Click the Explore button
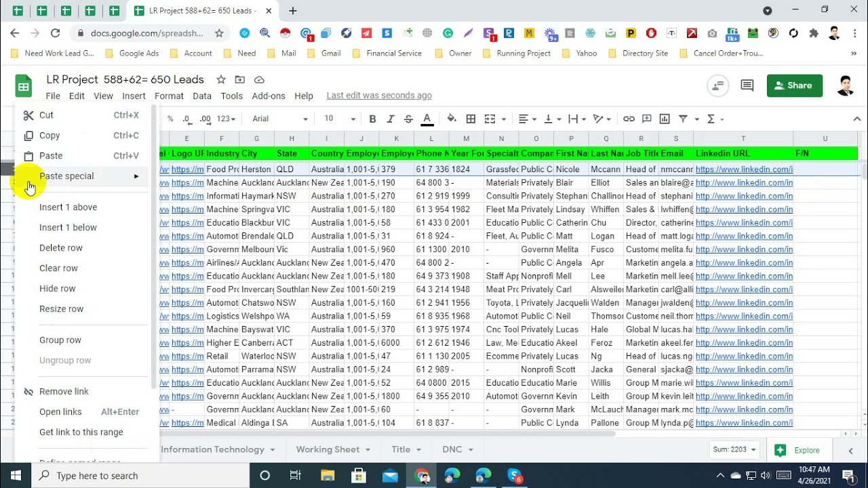 click(798, 450)
